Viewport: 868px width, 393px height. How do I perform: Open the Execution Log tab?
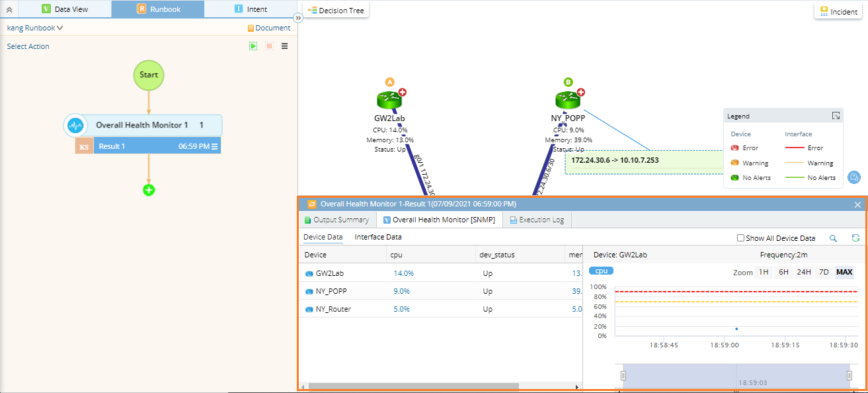pos(537,220)
